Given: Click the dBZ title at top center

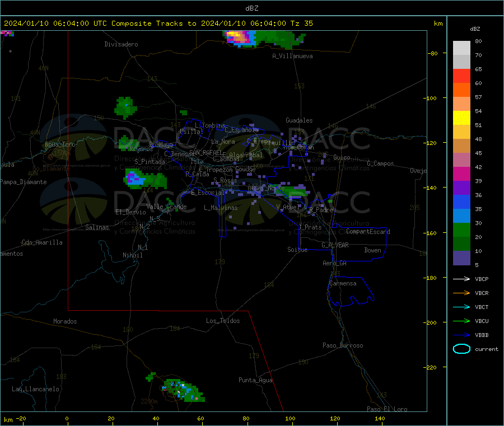Looking at the screenshot, I should point(251,8).
